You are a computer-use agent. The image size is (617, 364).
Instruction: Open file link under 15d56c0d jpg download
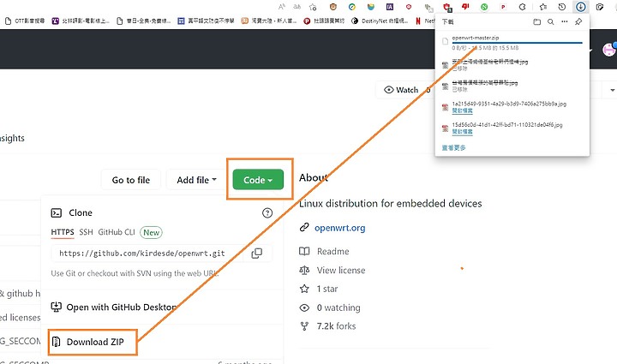[x=462, y=131]
